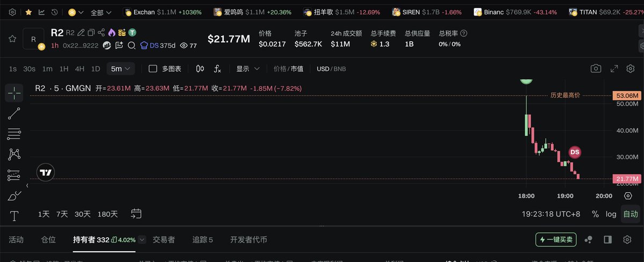Select 1m timeframe
644x262 pixels.
coord(47,69)
